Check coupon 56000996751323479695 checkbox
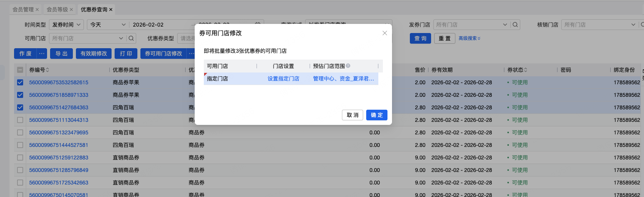This screenshot has width=644, height=197. click(x=20, y=132)
